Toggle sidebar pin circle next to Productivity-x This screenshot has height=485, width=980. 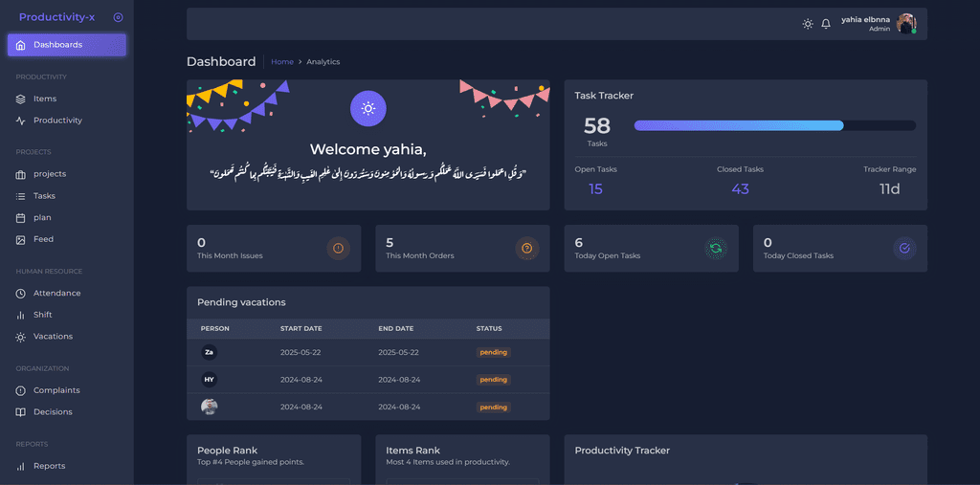coord(118,17)
